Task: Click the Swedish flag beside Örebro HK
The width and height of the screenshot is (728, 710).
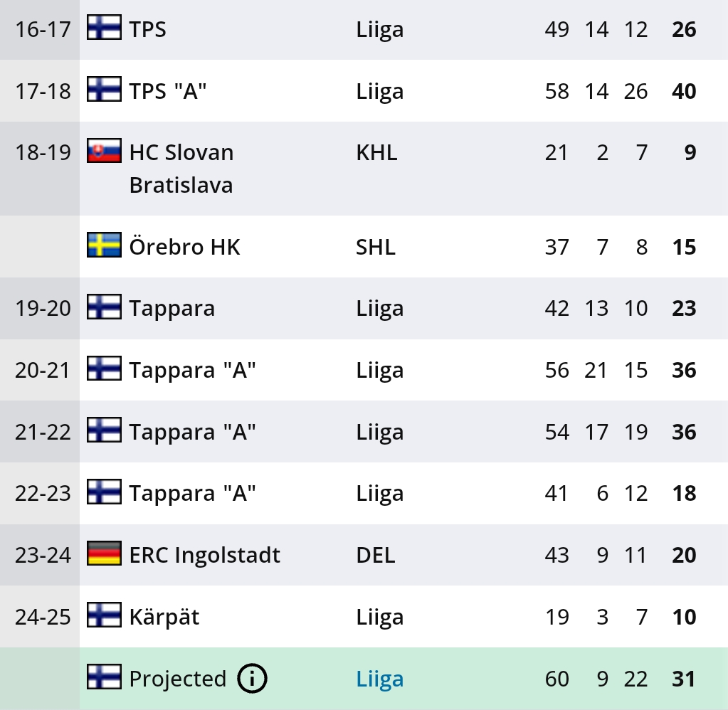Action: tap(105, 245)
